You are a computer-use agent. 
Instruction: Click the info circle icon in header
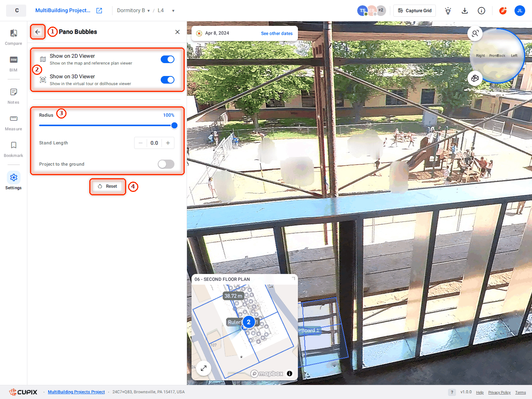coord(481,11)
